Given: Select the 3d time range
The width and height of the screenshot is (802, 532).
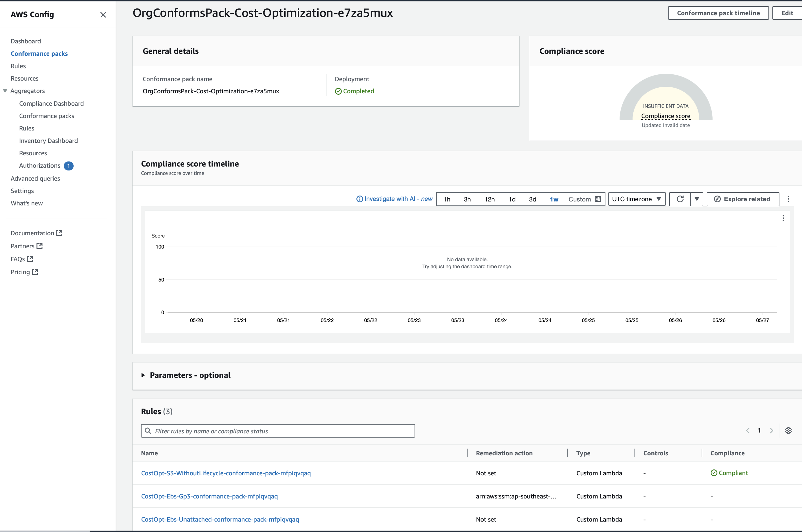Looking at the screenshot, I should (x=532, y=199).
